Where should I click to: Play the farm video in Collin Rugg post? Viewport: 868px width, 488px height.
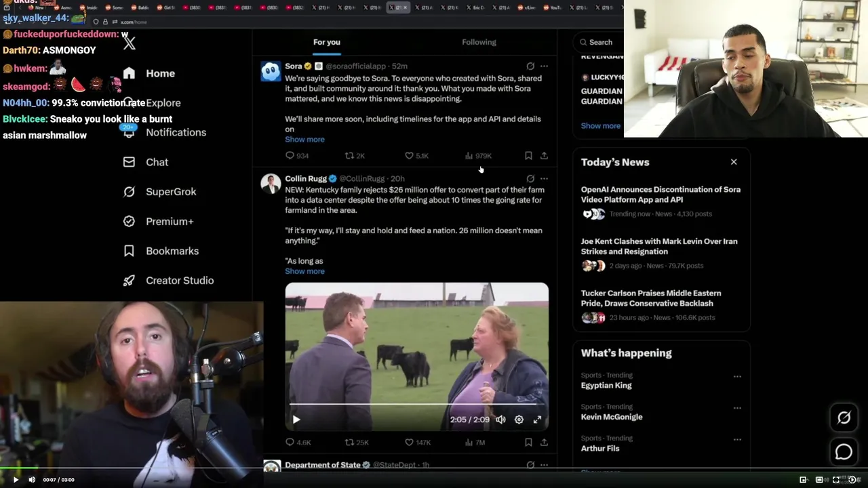[296, 420]
